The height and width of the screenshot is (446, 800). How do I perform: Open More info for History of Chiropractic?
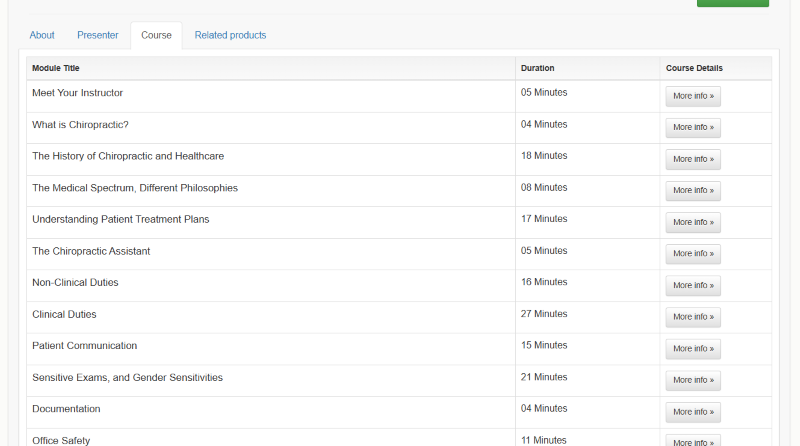[693, 159]
